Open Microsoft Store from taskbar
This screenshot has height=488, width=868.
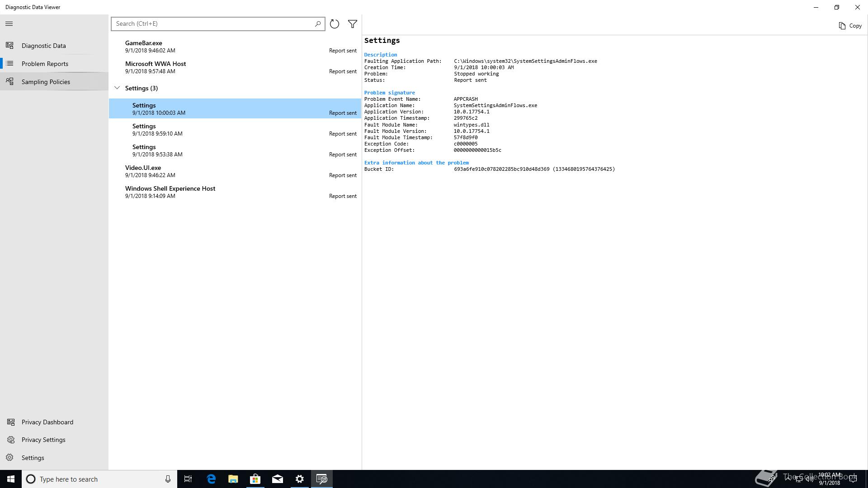pos(255,479)
